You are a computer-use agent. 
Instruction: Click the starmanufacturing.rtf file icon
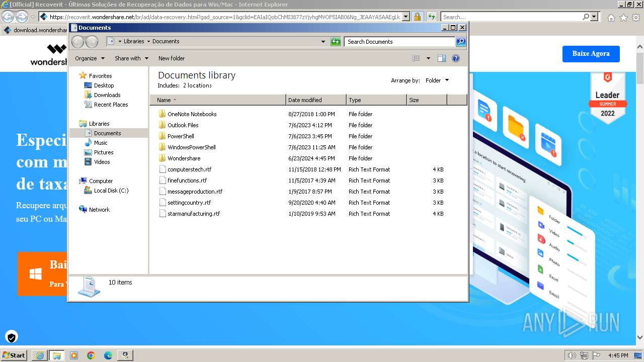162,214
